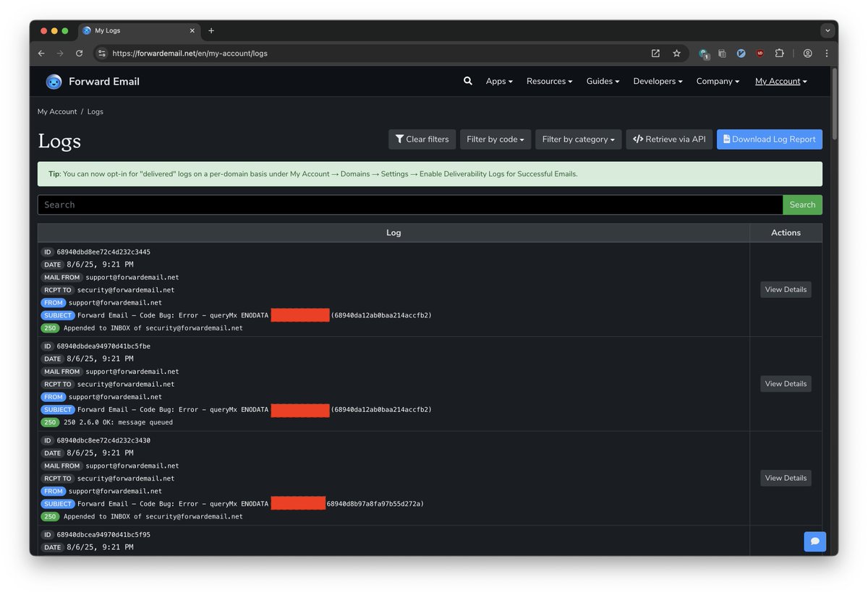868x595 pixels.
Task: Open the page in app icon
Action: click(x=655, y=53)
